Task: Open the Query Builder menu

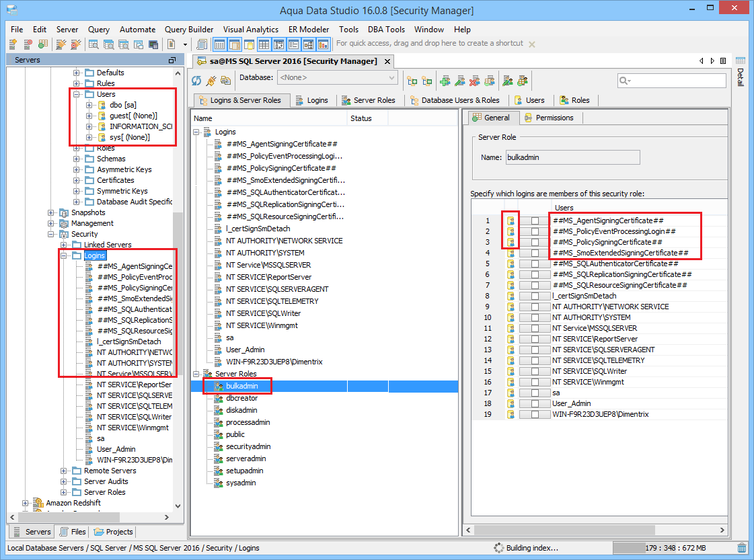Action: 189,30
